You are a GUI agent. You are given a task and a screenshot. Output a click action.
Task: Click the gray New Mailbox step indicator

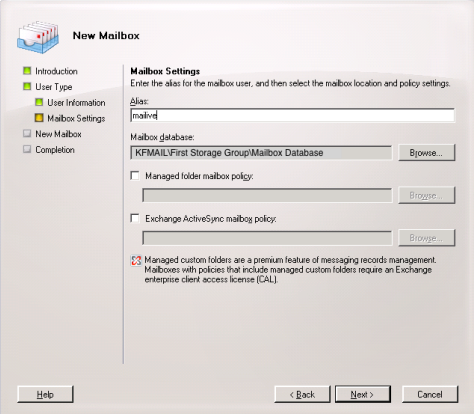point(27,133)
